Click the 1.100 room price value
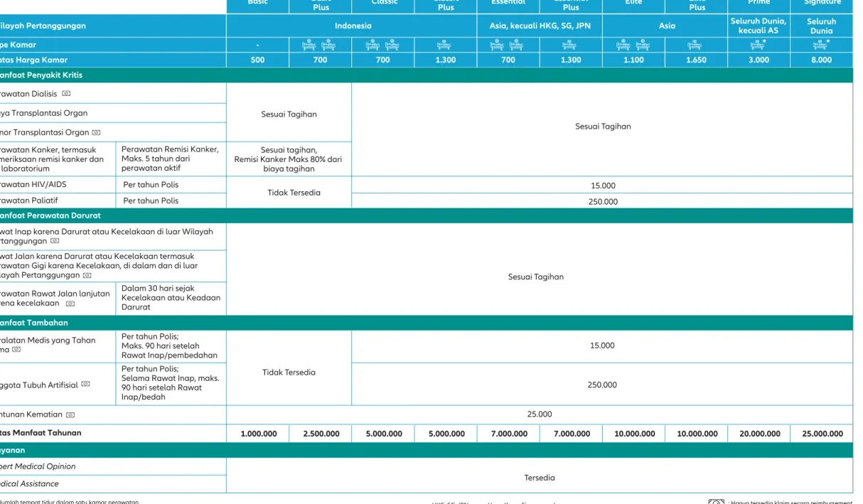Viewport: 863px width, 504px height. (x=633, y=60)
